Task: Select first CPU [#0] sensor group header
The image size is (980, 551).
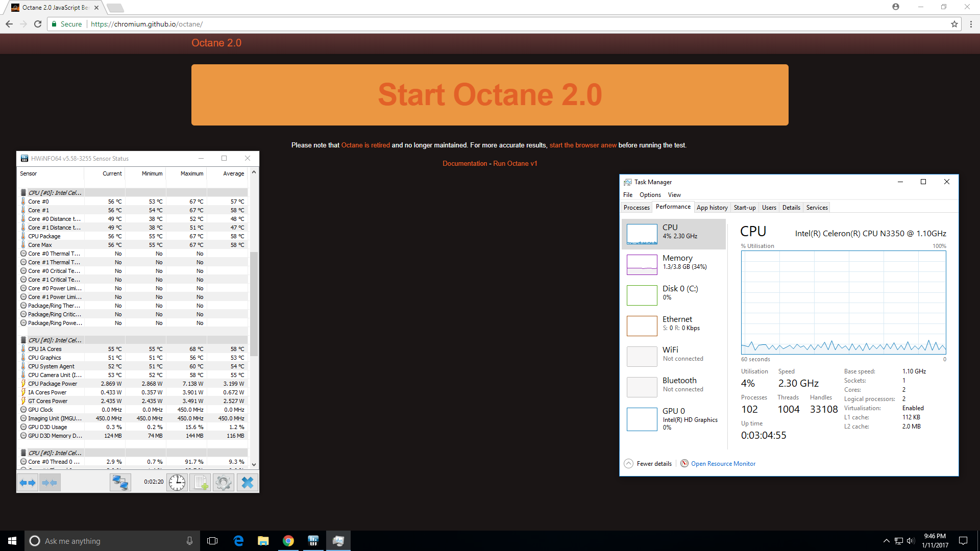Action: click(133, 193)
